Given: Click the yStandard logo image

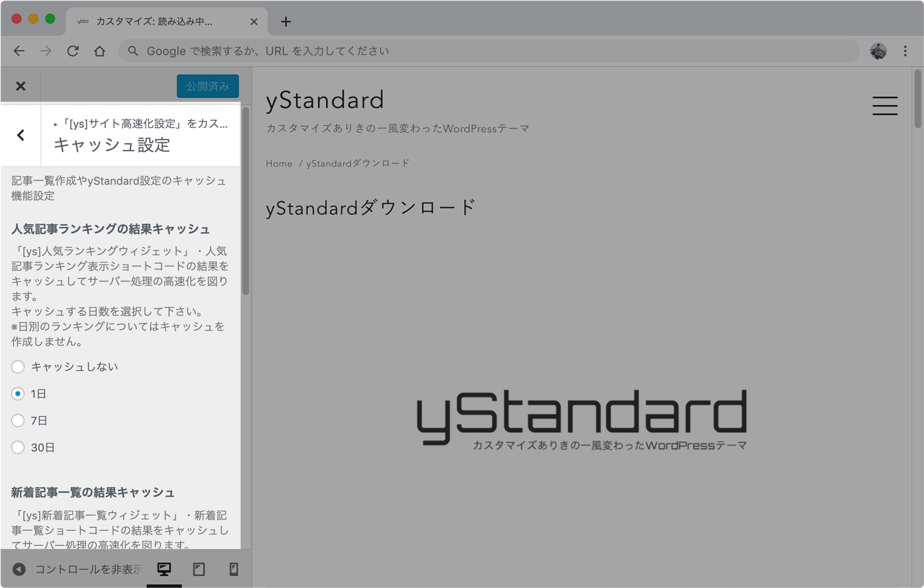Looking at the screenshot, I should click(x=582, y=419).
